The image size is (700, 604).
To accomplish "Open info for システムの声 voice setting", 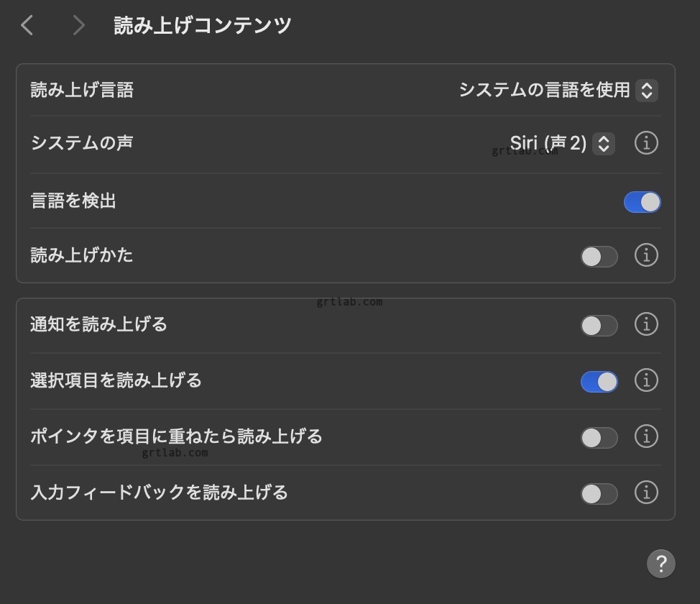I will pos(646,144).
